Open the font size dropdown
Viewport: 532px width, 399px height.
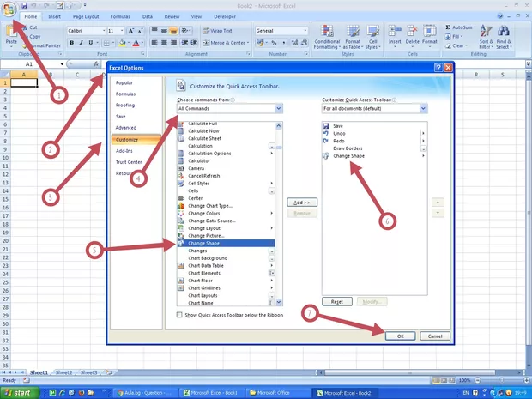(x=122, y=31)
